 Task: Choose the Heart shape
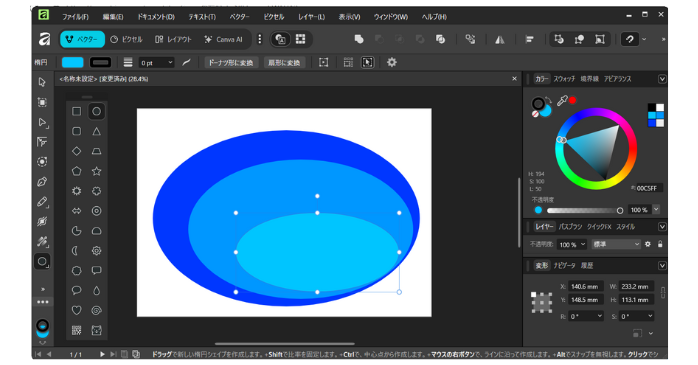pyautogui.click(x=77, y=310)
